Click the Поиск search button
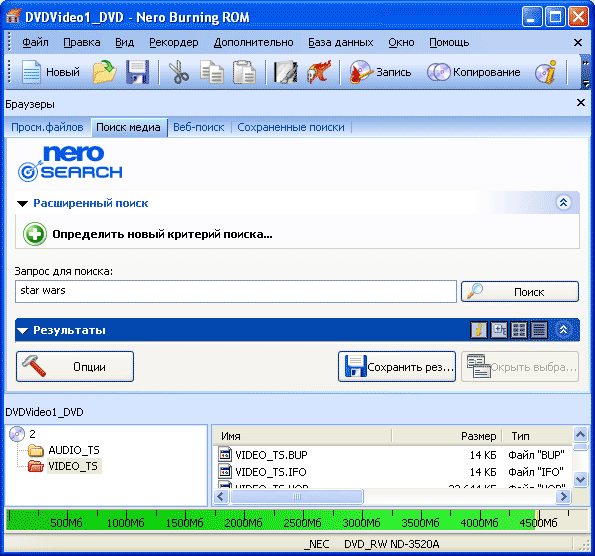 click(x=520, y=291)
